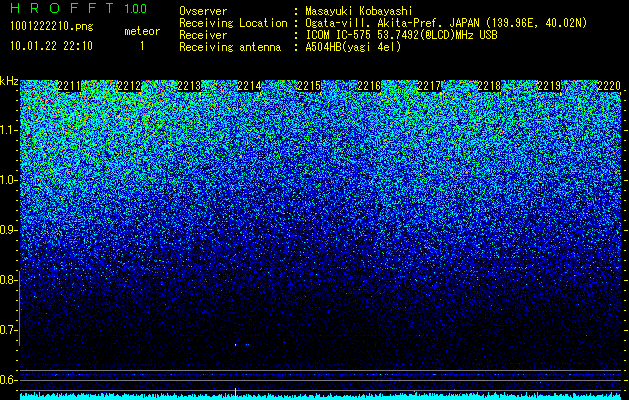Click the ICOM IC-575 receiver value
Image resolution: width=629 pixels, height=400 pixels.
[x=401, y=35]
